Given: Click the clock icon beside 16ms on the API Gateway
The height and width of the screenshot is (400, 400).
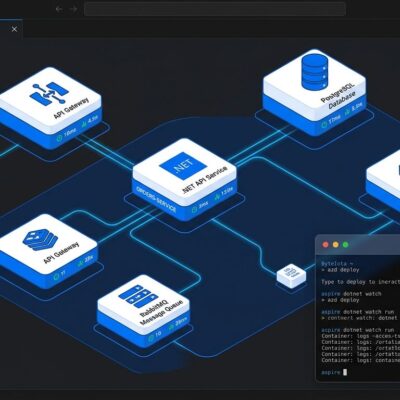Looking at the screenshot, I should click(x=59, y=137).
